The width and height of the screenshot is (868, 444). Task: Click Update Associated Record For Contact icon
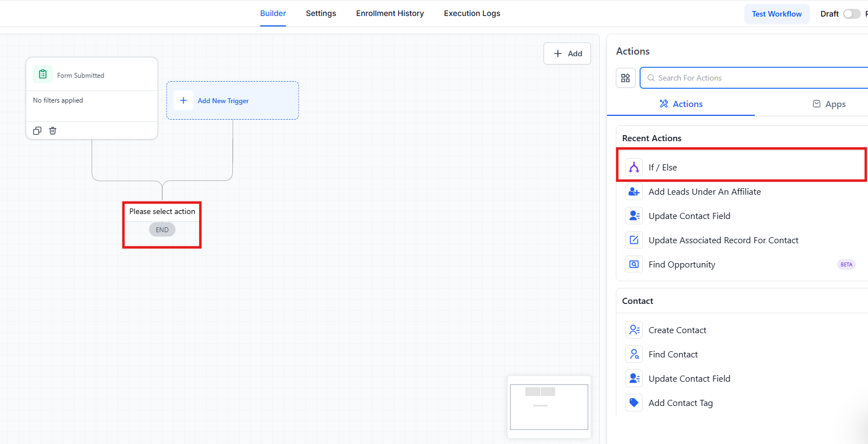pyautogui.click(x=634, y=240)
